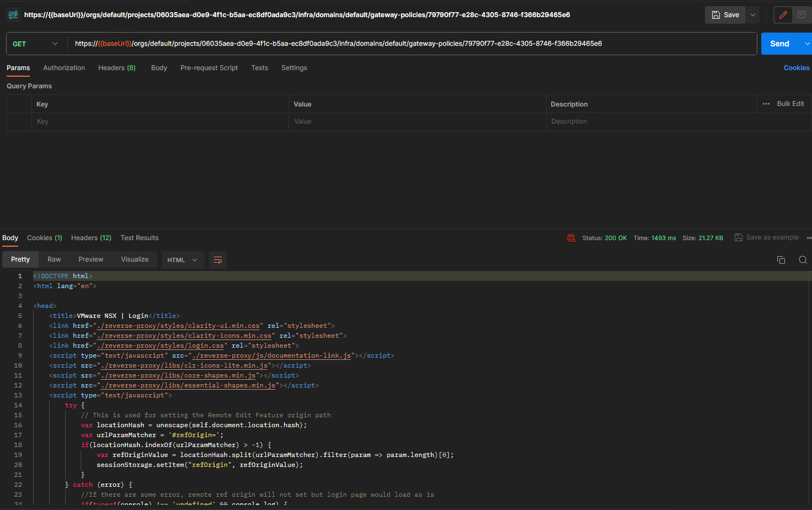Select the Raw response view
Viewport: 812px width, 510px height.
point(54,259)
